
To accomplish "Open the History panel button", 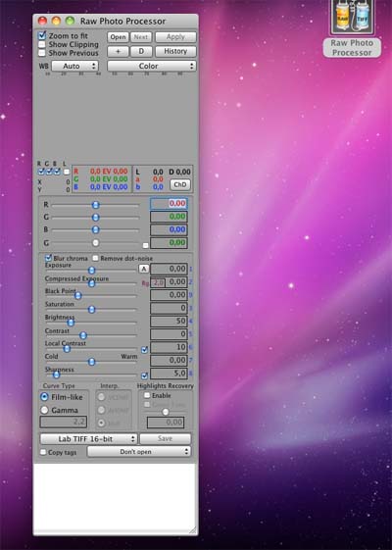I will [x=175, y=51].
